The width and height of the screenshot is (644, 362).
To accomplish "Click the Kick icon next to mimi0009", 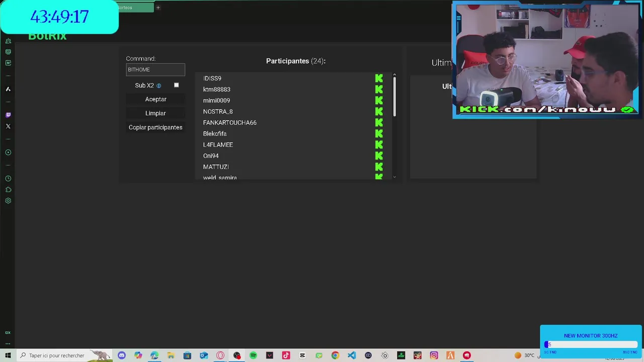I will (x=379, y=101).
